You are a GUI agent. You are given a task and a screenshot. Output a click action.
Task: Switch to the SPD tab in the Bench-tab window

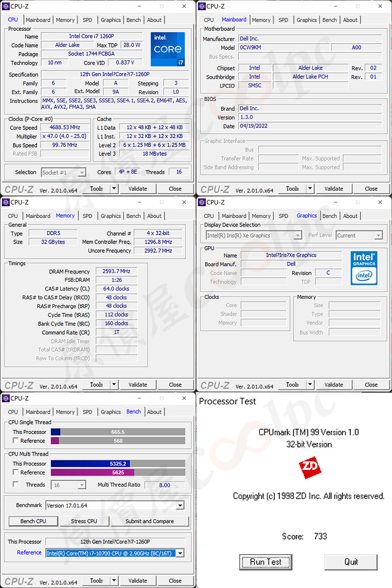87,412
